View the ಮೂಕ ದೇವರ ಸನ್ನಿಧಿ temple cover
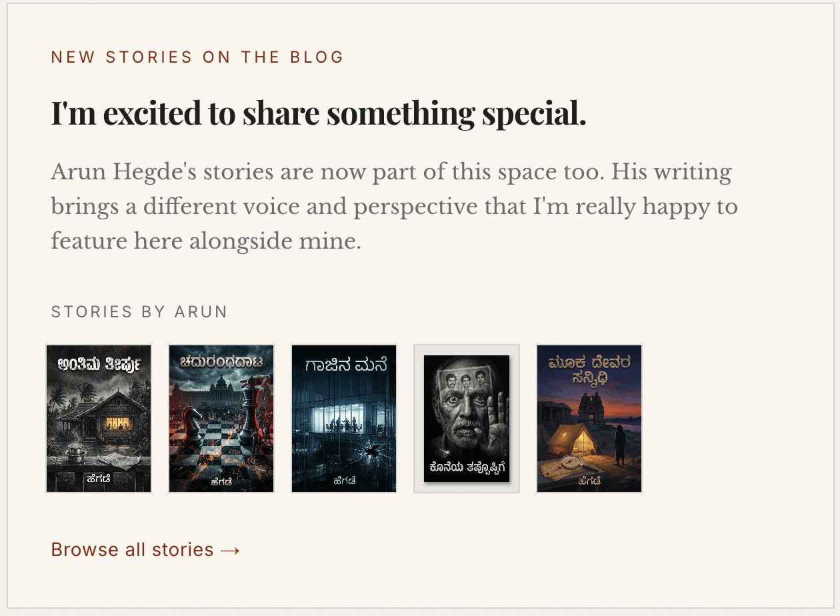 (x=589, y=418)
